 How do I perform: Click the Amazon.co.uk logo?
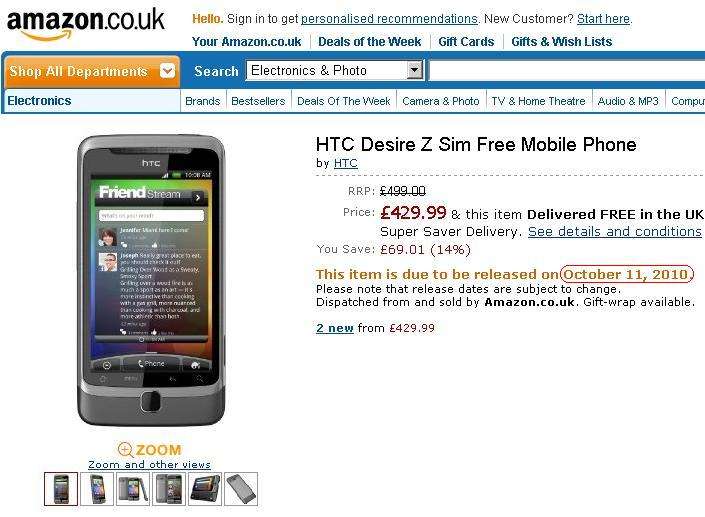coord(86,24)
